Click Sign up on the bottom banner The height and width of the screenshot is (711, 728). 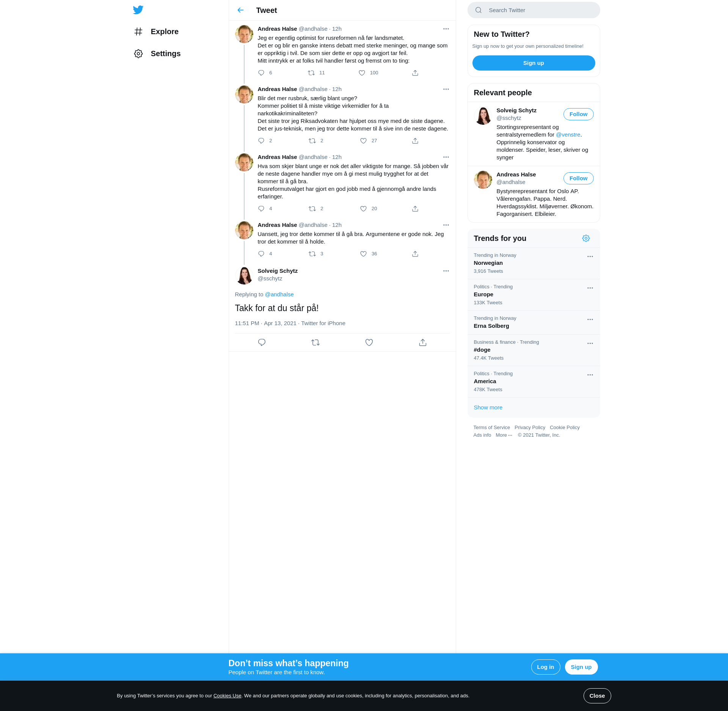581,667
